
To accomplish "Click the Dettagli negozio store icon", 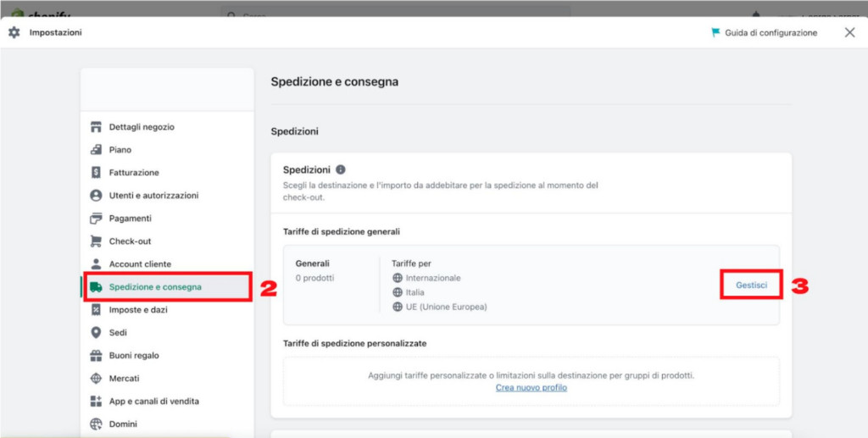I will click(x=96, y=127).
